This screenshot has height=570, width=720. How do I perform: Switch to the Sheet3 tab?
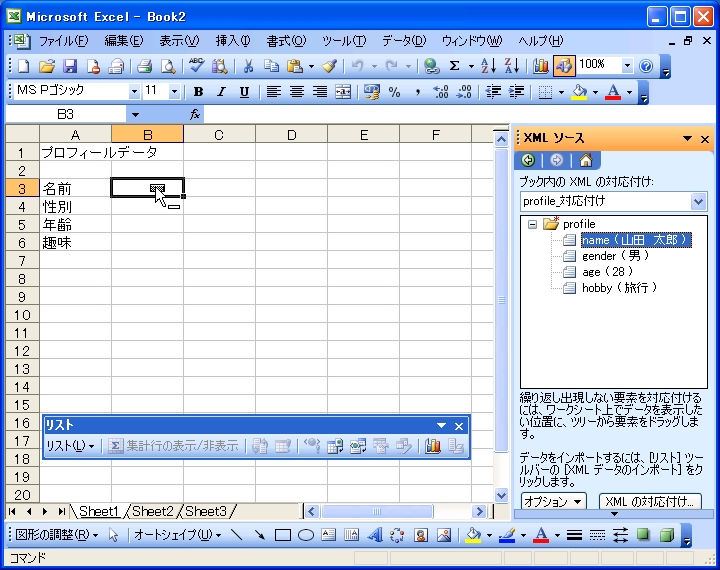click(206, 511)
